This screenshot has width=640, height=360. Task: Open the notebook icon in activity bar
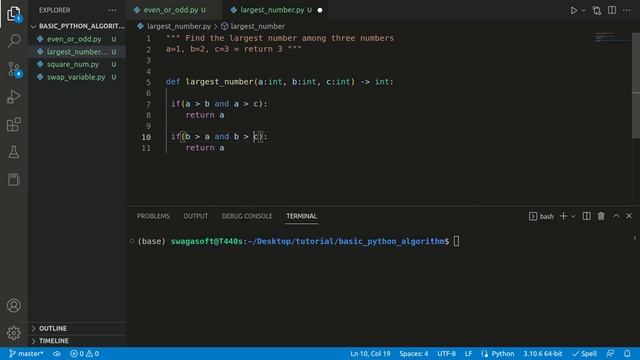click(14, 180)
